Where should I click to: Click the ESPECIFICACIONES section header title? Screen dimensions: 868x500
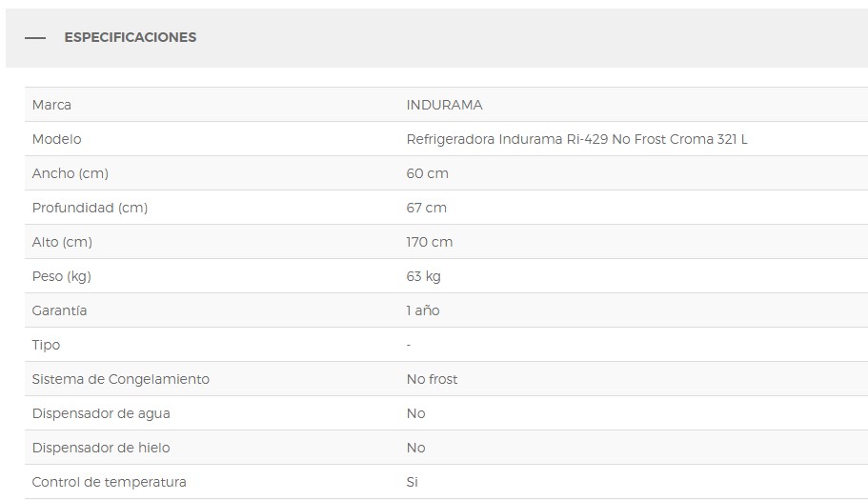click(131, 38)
